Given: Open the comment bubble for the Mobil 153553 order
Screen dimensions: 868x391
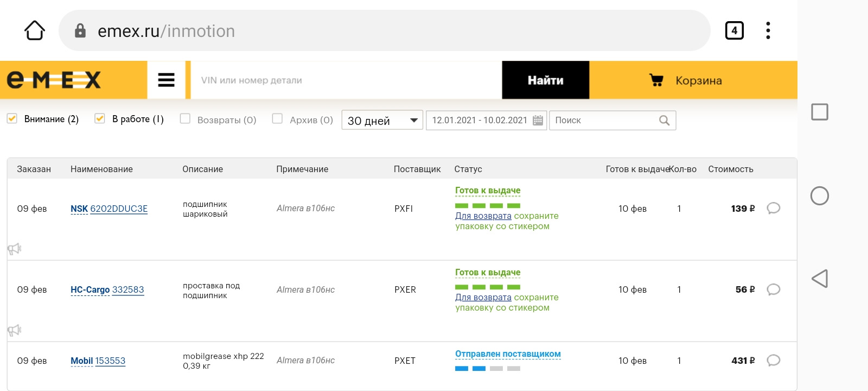Looking at the screenshot, I should coord(773,360).
